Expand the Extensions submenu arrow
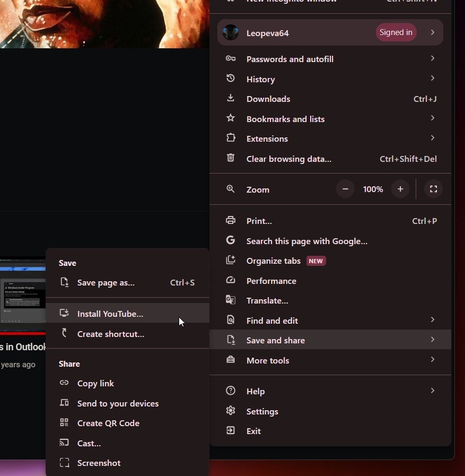 point(433,137)
